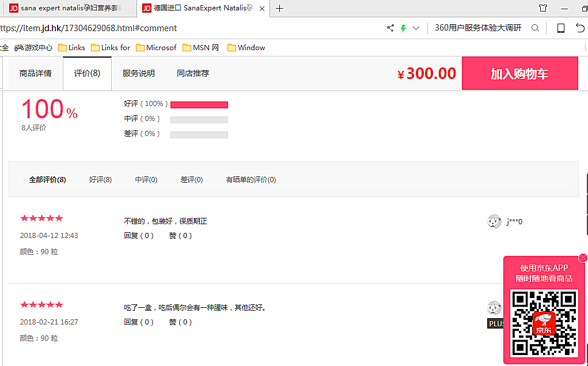
Task: Open the mobile device view icon
Action: point(560,28)
